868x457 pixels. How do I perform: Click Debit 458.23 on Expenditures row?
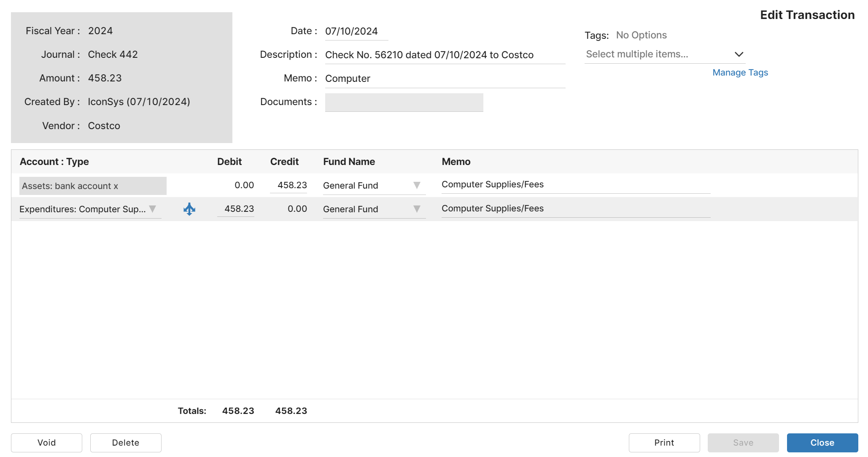point(236,209)
